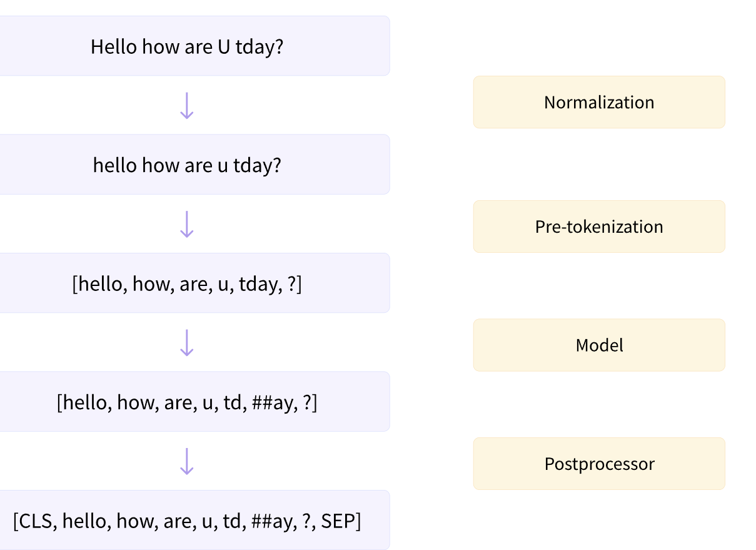
Task: Click the capital "U" in the input sentence
Action: point(223,47)
